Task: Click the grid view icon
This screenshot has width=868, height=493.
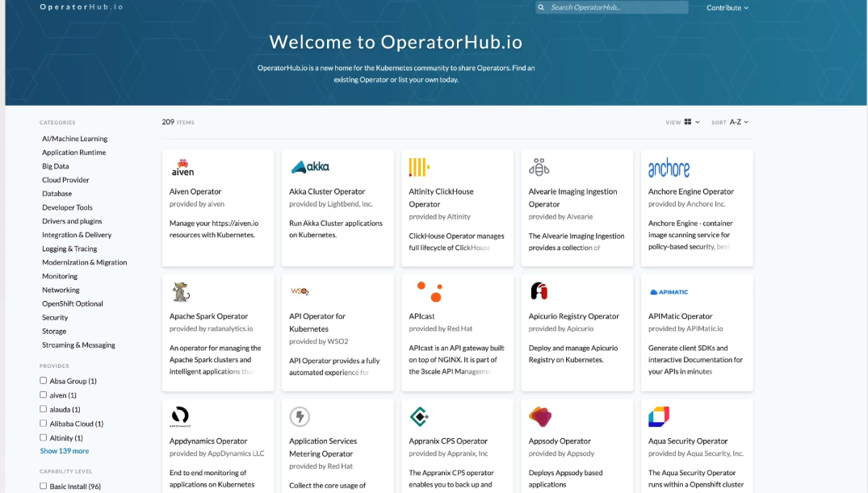Action: [687, 122]
